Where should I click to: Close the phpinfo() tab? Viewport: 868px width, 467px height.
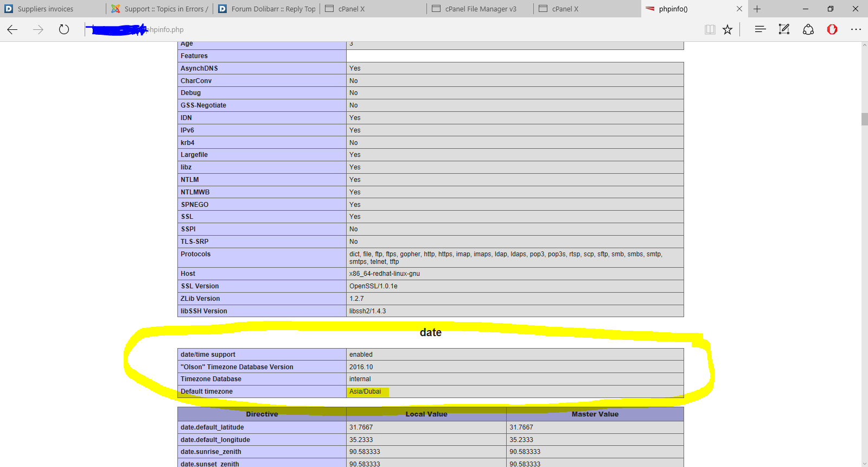[739, 9]
